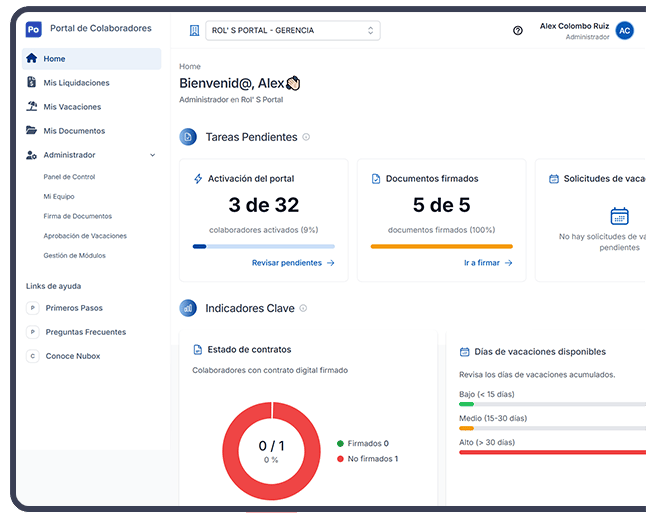Click info icon next to Tareas Pendientes
Image resolution: width=646 pixels, height=526 pixels.
coord(306,137)
